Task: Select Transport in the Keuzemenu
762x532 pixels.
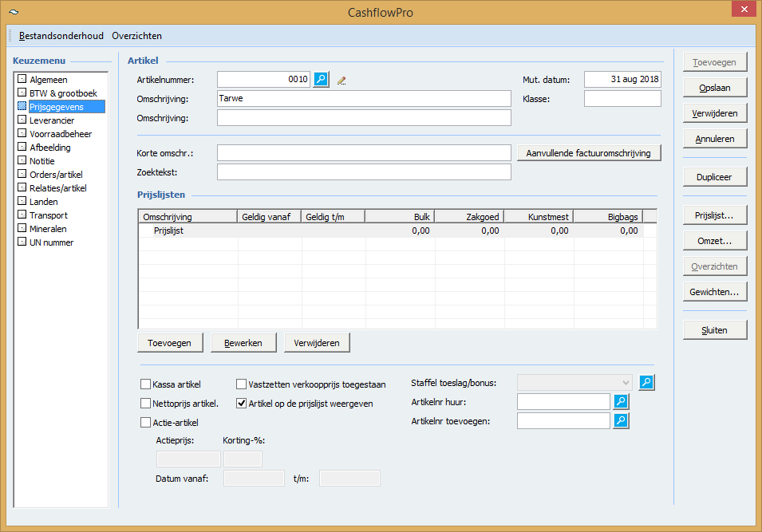Action: pos(49,215)
